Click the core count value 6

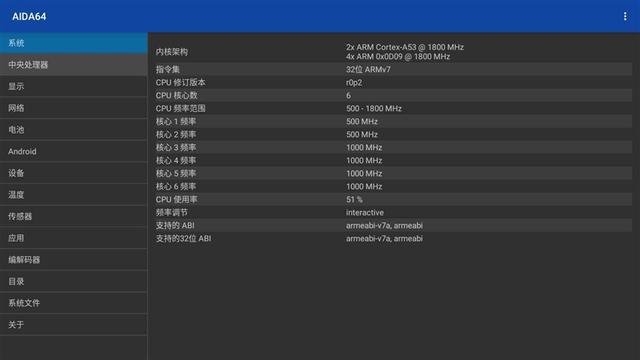coord(348,96)
